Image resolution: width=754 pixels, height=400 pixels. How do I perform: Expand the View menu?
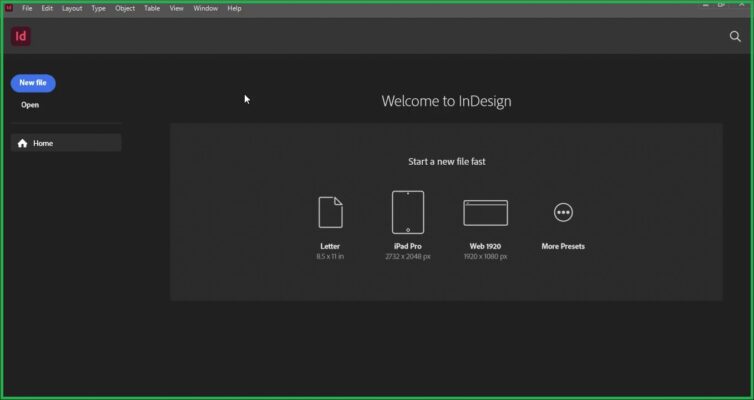(176, 8)
